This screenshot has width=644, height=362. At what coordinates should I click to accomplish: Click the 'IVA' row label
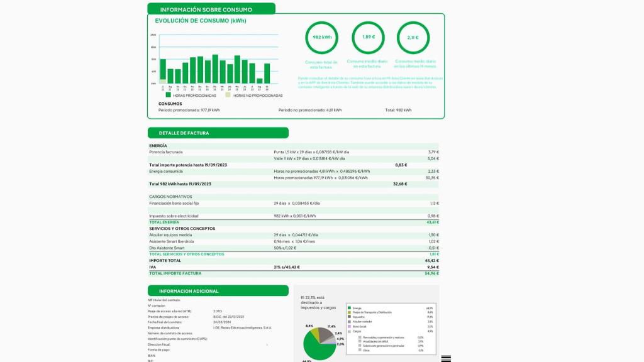152,267
